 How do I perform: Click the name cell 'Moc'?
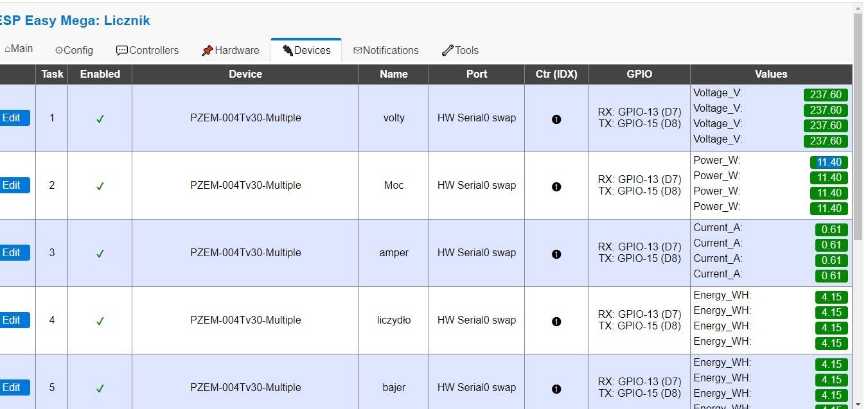[x=394, y=186]
